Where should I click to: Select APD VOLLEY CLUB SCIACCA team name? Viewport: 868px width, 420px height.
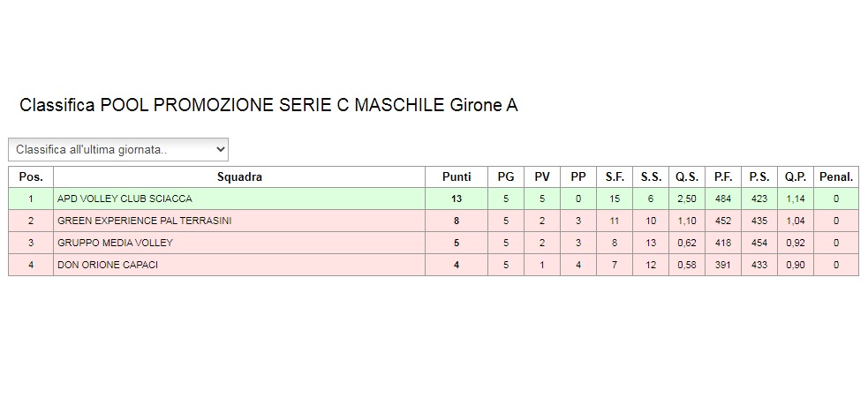125,199
